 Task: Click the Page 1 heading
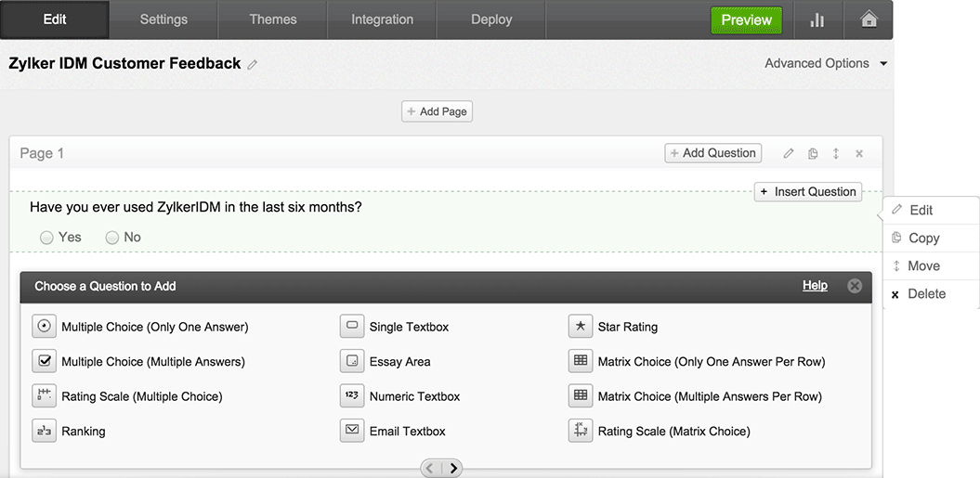[x=42, y=153]
